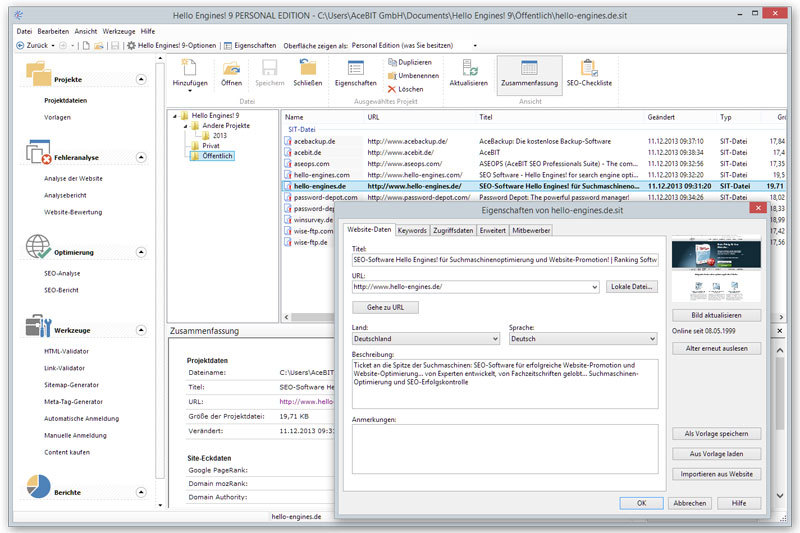
Task: Click the Gehe zu URL button
Action: click(x=385, y=308)
